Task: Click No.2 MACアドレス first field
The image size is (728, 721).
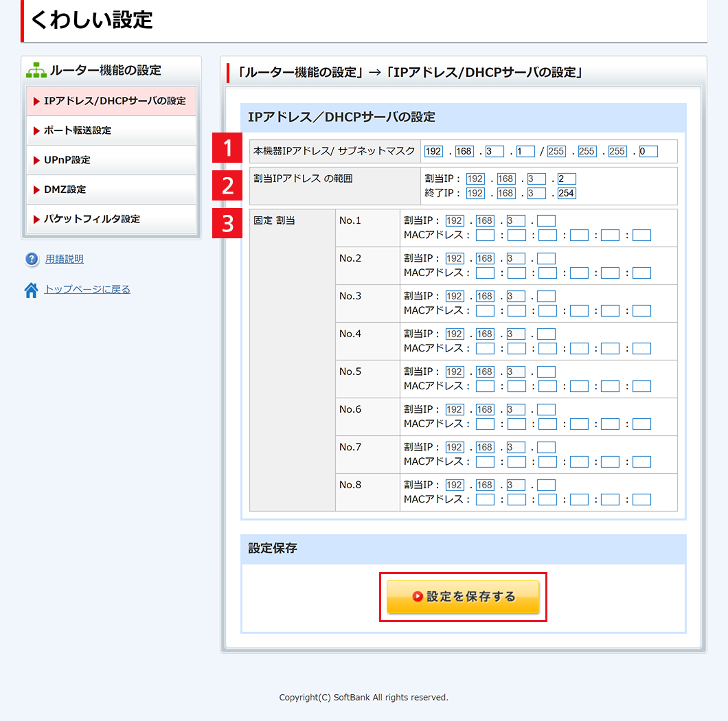Action: click(485, 273)
